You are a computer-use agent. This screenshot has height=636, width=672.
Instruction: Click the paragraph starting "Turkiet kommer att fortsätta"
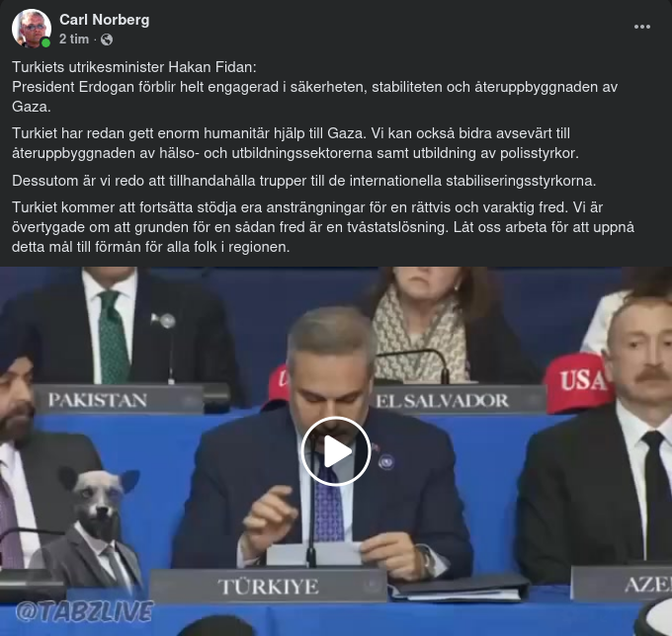click(323, 227)
